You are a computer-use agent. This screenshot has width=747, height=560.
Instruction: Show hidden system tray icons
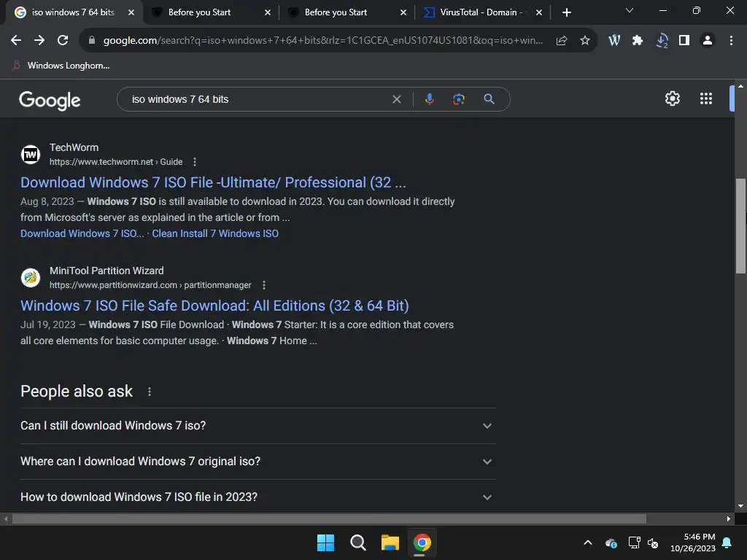tap(588, 542)
